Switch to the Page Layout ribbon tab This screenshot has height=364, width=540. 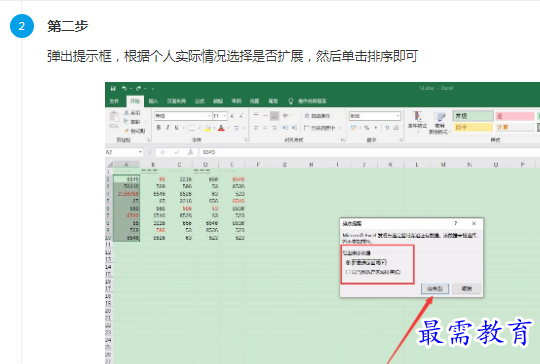[177, 101]
